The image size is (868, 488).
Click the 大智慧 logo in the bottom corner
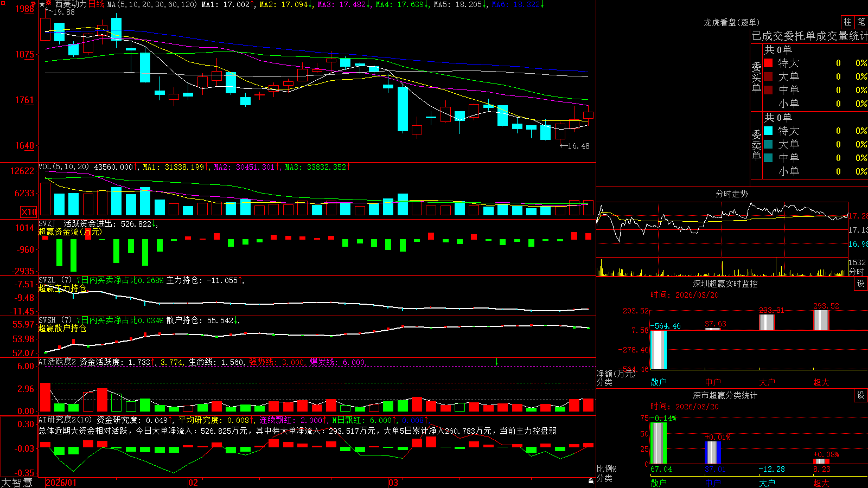click(17, 482)
